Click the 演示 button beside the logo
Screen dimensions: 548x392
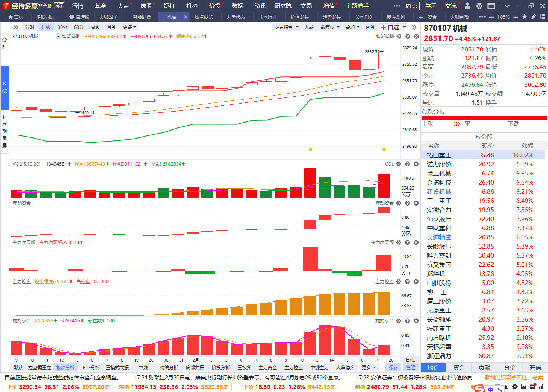click(59, 6)
